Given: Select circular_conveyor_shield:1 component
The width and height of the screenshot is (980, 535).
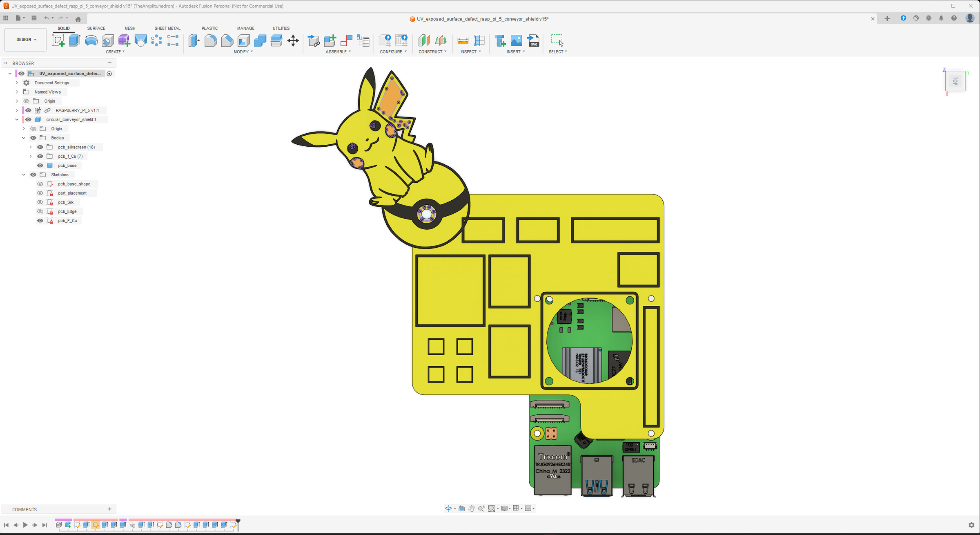Looking at the screenshot, I should coord(71,119).
